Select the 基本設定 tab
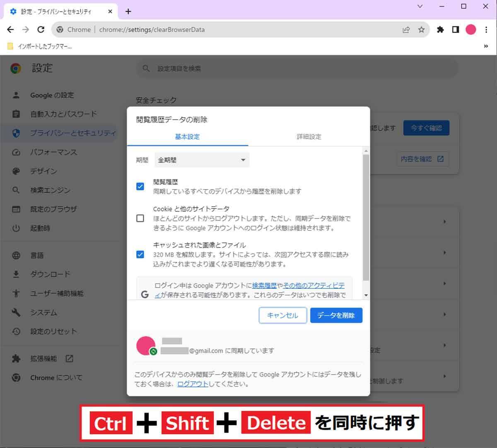 tap(187, 137)
